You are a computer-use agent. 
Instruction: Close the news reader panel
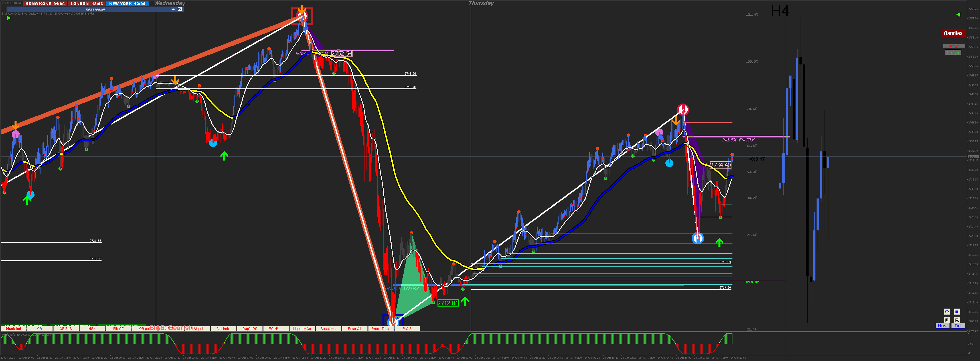pos(180,9)
